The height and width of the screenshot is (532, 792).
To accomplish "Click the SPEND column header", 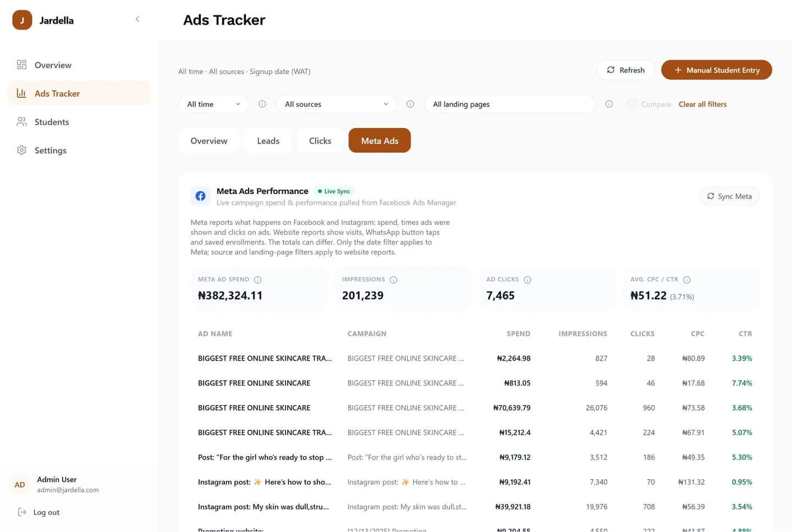I will [519, 334].
